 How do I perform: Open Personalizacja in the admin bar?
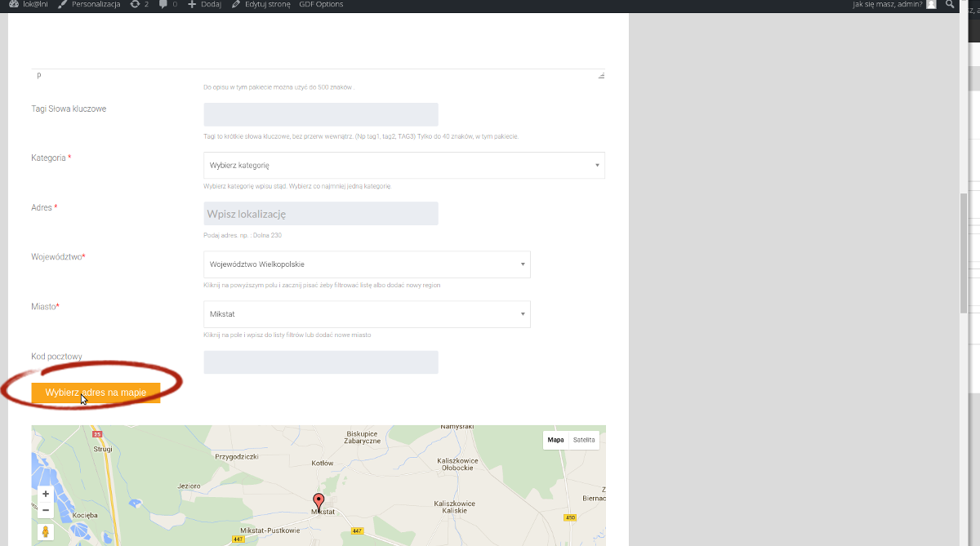[x=89, y=4]
